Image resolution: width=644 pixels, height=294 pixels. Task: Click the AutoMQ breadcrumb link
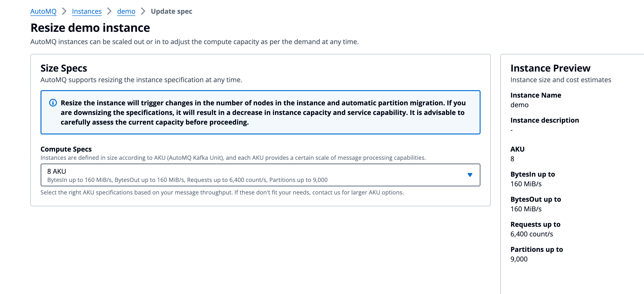coord(43,11)
